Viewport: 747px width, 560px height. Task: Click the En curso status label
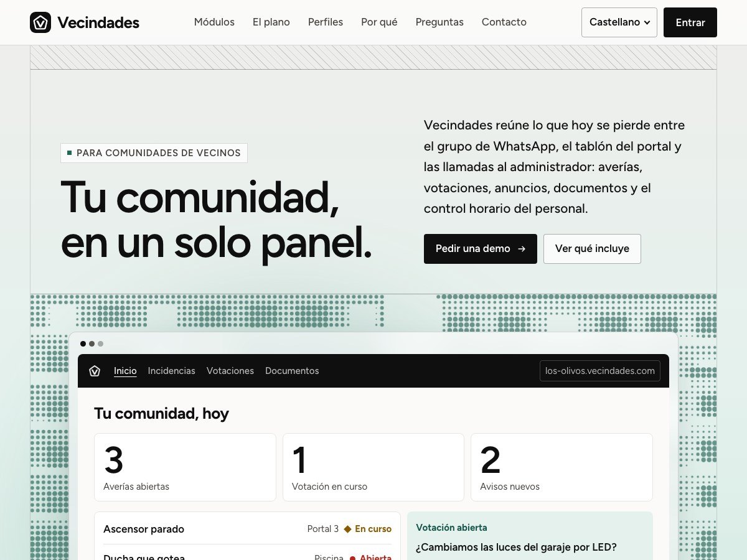[368, 529]
